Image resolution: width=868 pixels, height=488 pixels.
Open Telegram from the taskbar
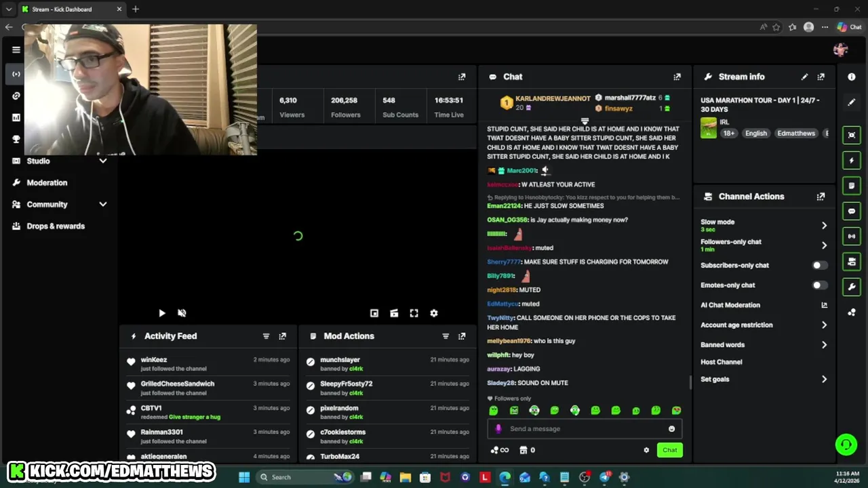click(x=604, y=477)
